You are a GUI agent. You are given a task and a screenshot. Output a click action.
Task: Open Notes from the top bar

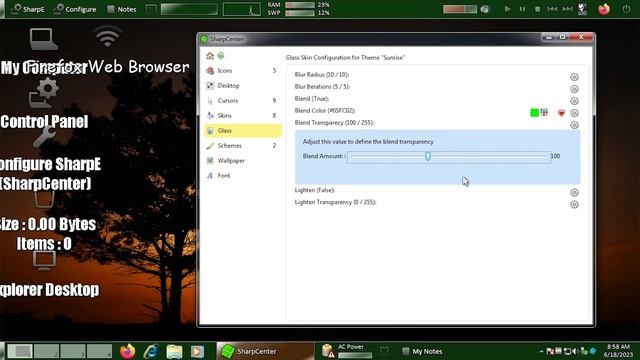(x=122, y=9)
